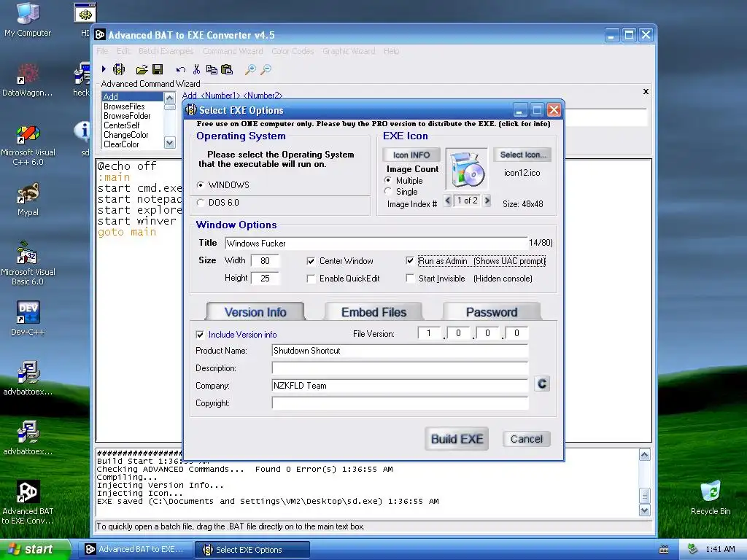Click Advanced BAT to EXE taskbar button
Image resolution: width=747 pixels, height=560 pixels.
135,550
